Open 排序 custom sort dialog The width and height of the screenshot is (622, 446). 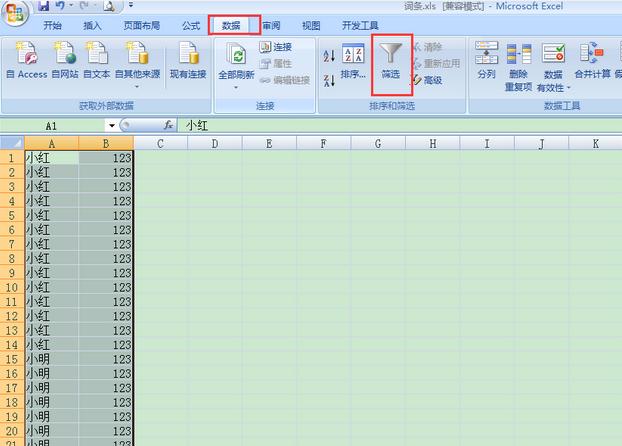353,61
